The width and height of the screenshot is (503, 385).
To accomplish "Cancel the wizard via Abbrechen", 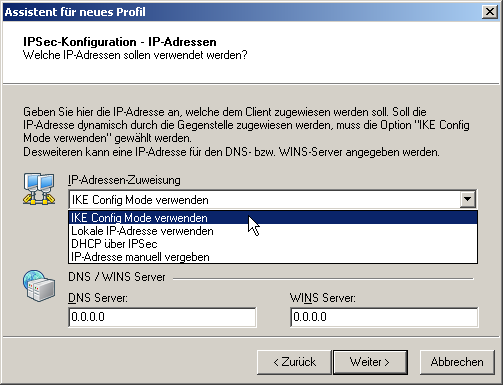I will pos(457,362).
